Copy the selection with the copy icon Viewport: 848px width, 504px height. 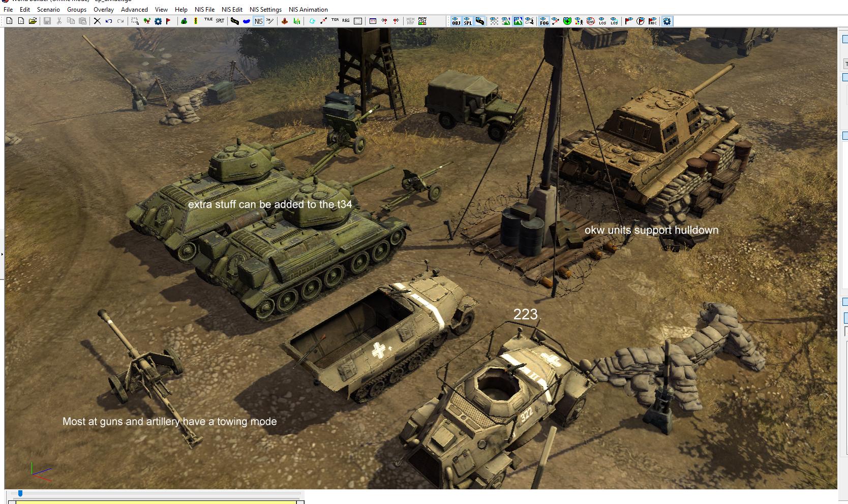71,21
